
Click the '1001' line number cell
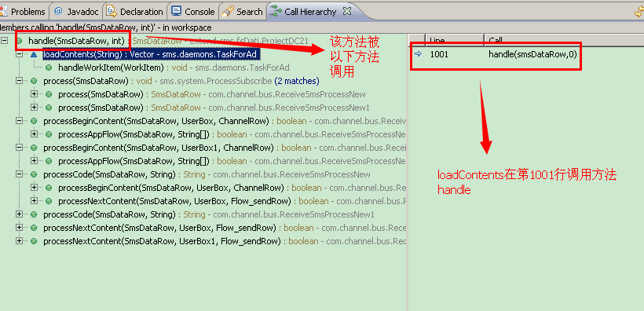point(439,54)
